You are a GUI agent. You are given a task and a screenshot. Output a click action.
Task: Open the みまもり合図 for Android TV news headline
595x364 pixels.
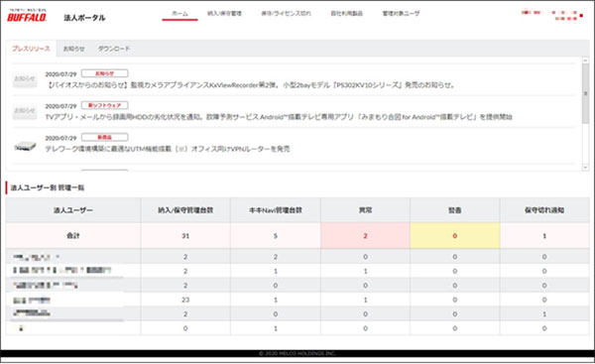[x=279, y=117]
